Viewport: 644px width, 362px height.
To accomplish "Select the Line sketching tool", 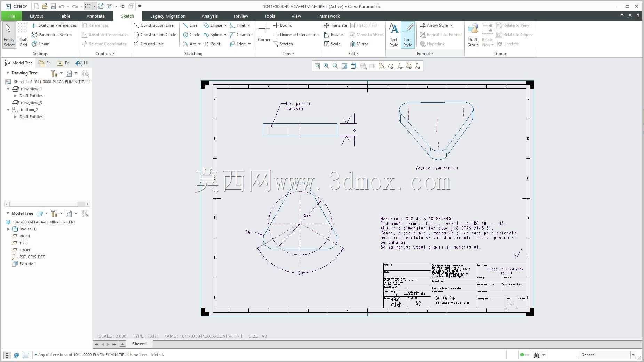I will [190, 25].
